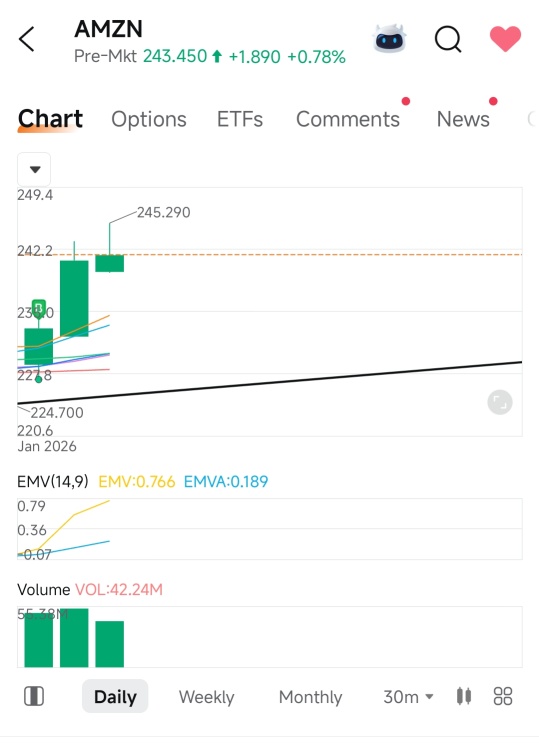Screen dimensions: 539x746
Task: Toggle the favorite heart icon
Action: point(505,39)
